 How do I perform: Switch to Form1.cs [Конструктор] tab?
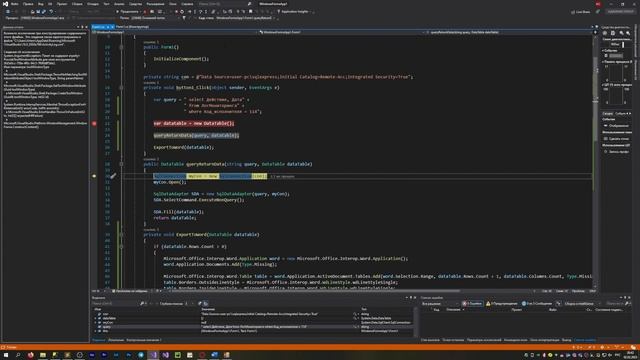pos(132,27)
